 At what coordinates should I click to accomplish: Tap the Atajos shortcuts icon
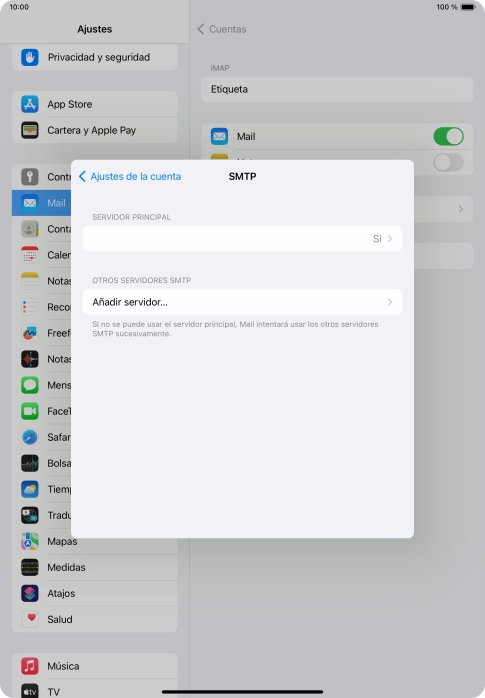coord(30,593)
